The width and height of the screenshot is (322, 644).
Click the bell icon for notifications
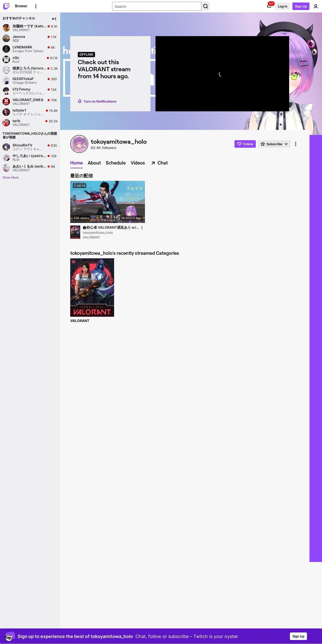tap(80, 101)
